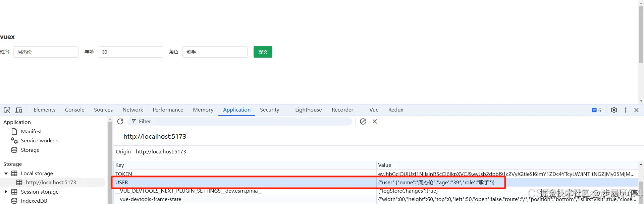Select the __vue-devtools-frame-state__ key row
Screen dimensions: 644x204
pyautogui.click(x=245, y=199)
